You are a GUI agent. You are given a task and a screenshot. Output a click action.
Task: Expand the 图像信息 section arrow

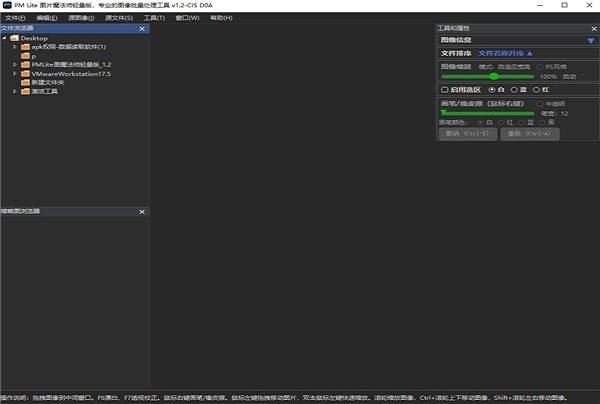pyautogui.click(x=590, y=40)
